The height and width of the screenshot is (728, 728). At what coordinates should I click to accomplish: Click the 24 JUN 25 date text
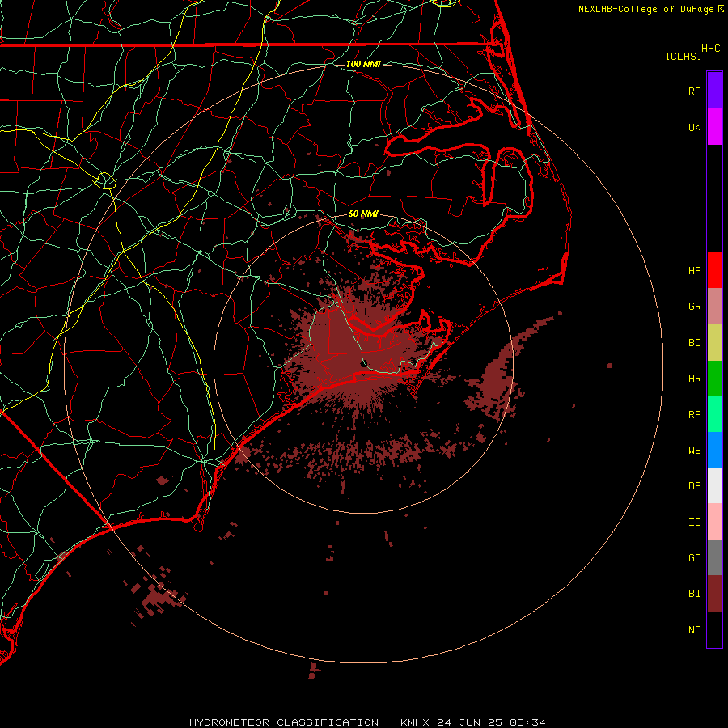click(x=469, y=722)
